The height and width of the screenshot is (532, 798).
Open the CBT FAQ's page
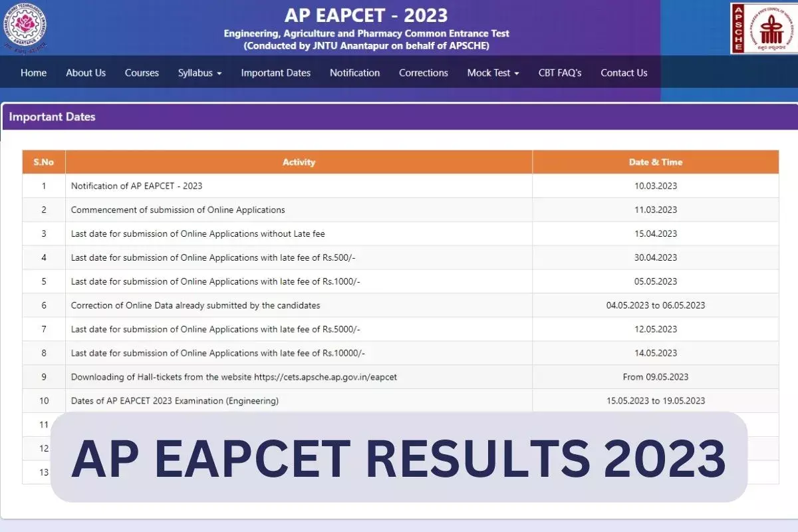(x=559, y=73)
